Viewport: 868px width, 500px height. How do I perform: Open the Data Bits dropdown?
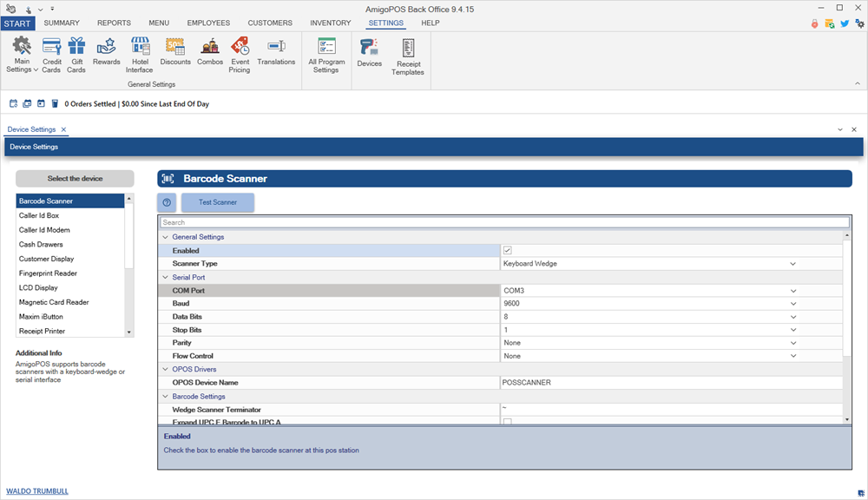coord(792,317)
